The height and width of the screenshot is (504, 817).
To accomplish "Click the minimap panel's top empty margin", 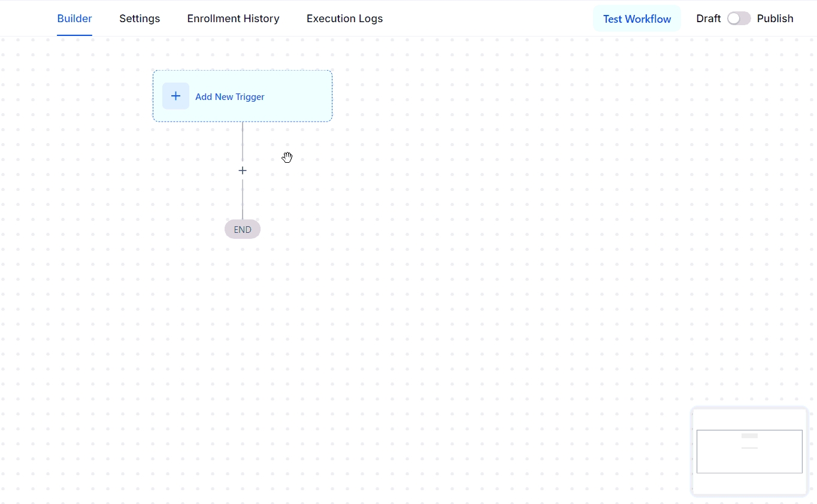I will tap(749, 419).
